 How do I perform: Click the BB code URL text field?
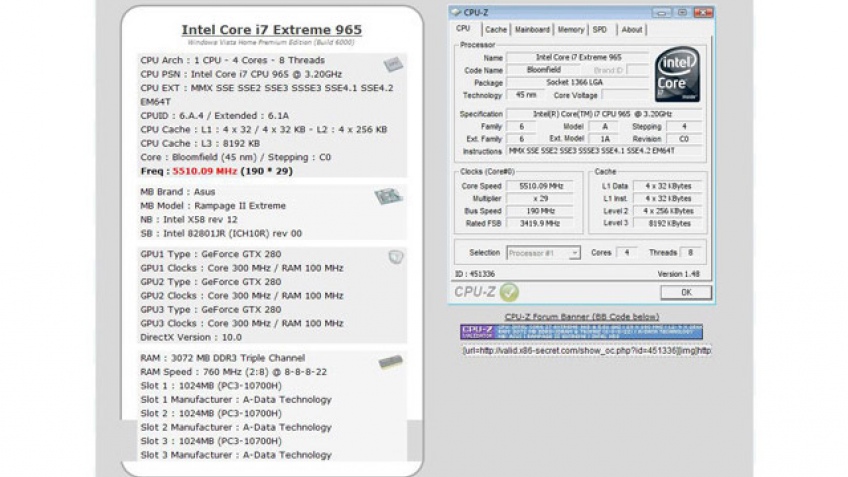click(586, 350)
